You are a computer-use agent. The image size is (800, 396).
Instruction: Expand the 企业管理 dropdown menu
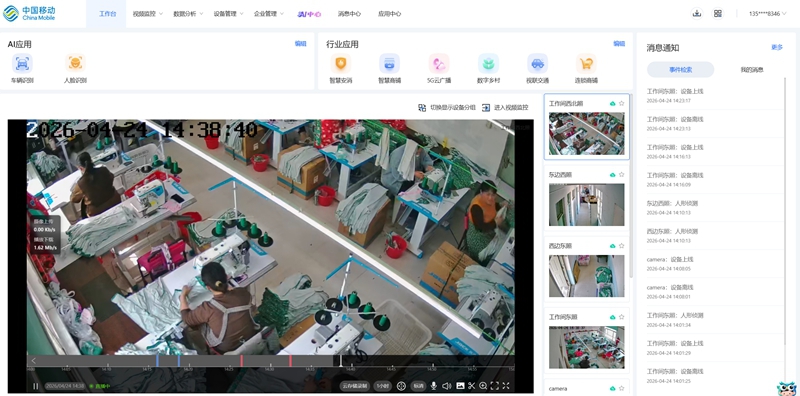(x=269, y=14)
